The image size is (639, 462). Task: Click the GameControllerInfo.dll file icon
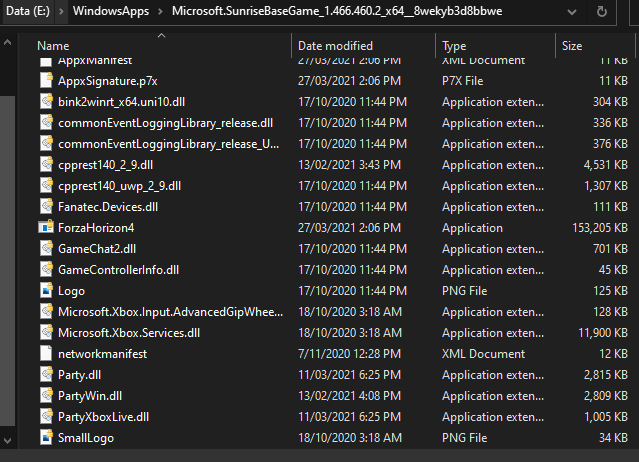(46, 270)
